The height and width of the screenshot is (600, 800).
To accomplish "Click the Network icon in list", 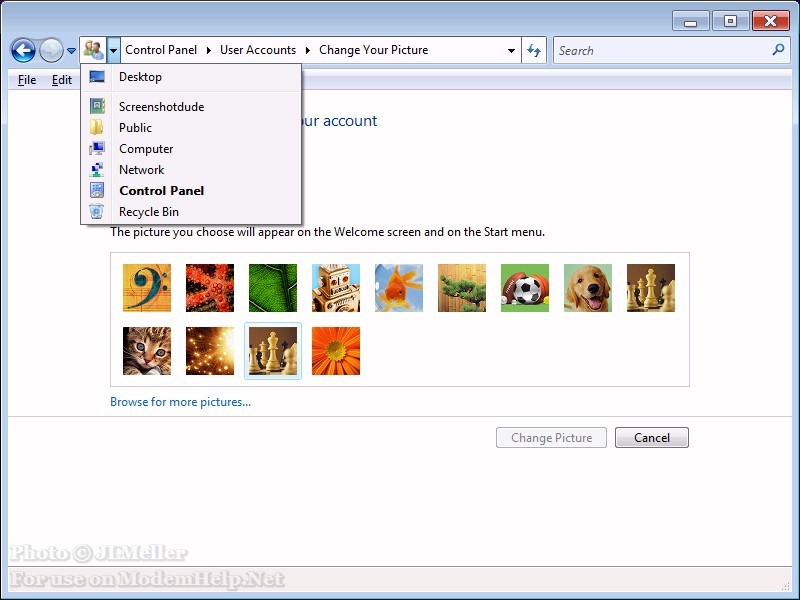I will point(96,169).
